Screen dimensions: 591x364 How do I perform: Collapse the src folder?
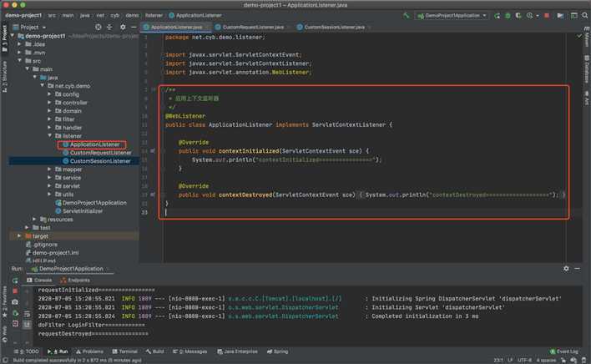(19, 61)
